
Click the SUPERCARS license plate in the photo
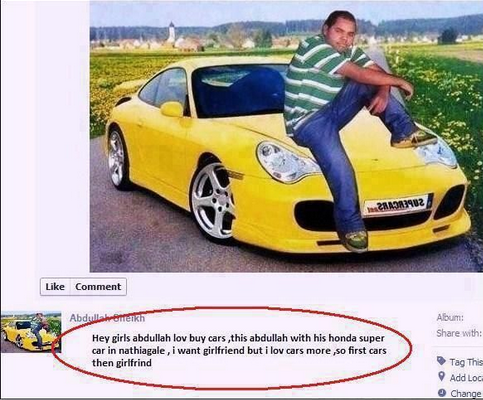[397, 205]
